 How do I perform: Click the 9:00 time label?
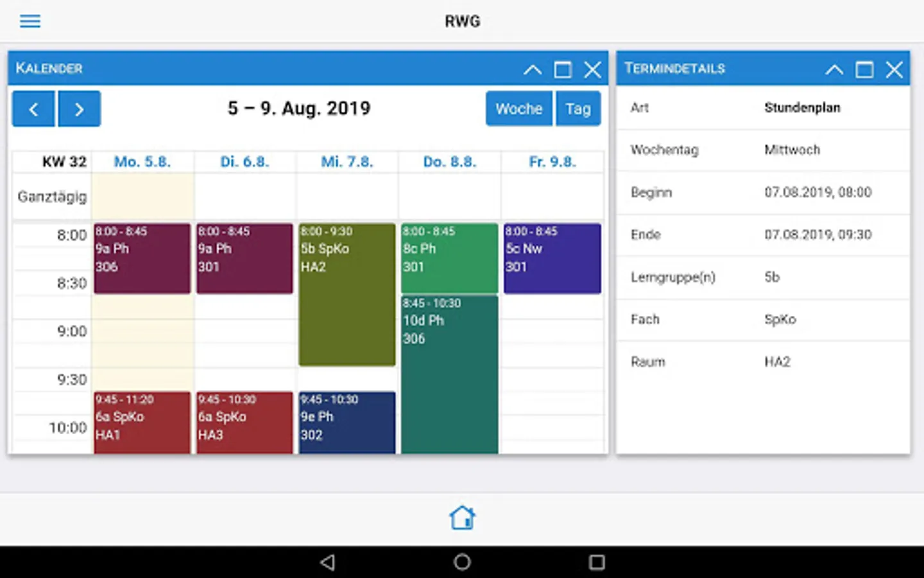[71, 331]
